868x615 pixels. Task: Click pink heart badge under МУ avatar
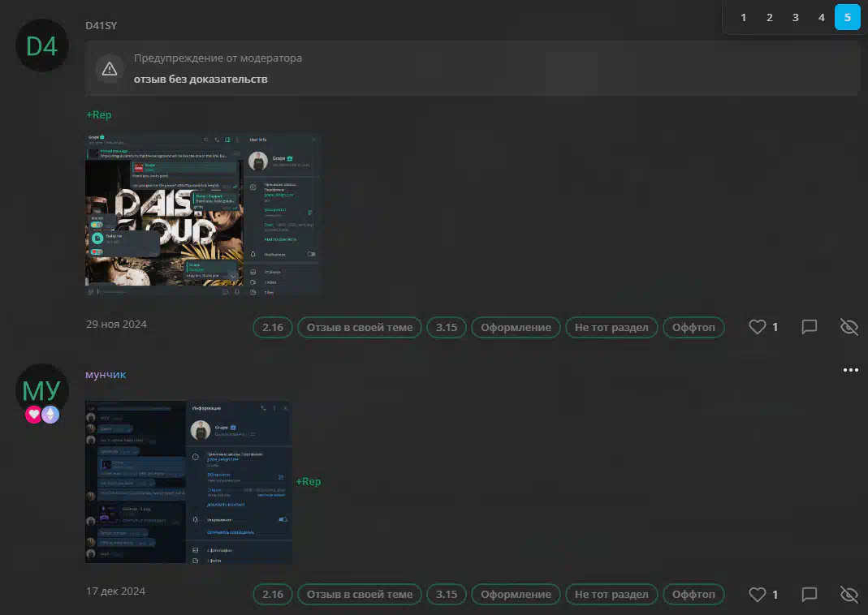coord(33,415)
